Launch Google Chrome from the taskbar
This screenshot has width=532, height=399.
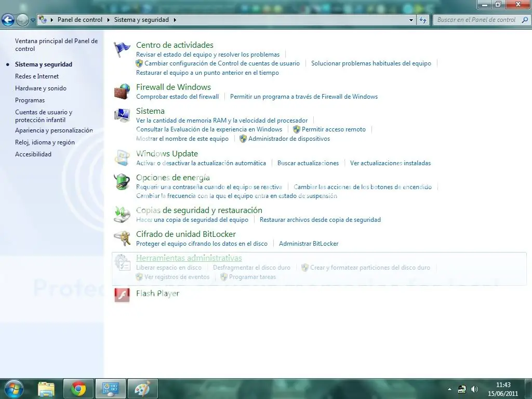pos(78,389)
